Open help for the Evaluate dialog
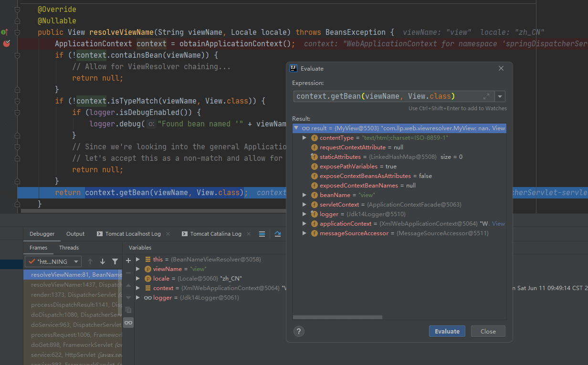 coord(299,331)
